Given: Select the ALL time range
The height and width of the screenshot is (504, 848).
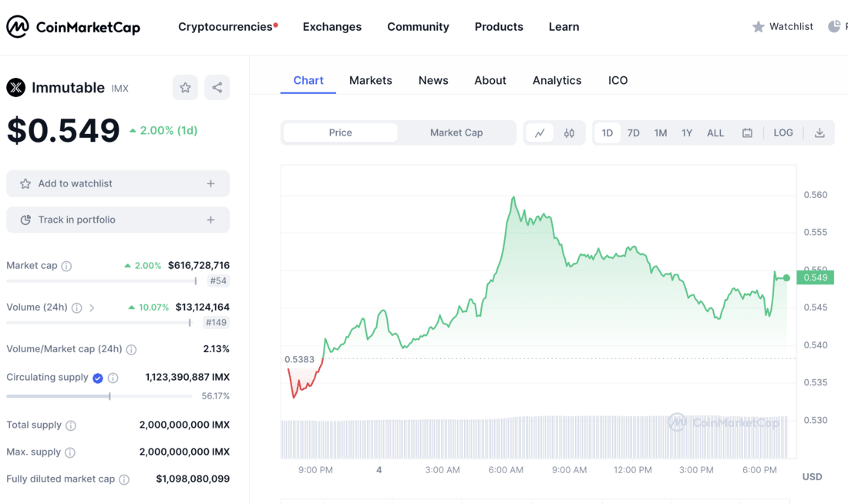Looking at the screenshot, I should (715, 133).
